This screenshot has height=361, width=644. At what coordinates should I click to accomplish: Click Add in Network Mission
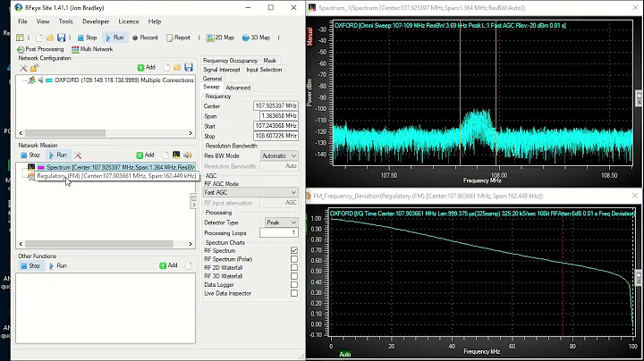(x=146, y=155)
